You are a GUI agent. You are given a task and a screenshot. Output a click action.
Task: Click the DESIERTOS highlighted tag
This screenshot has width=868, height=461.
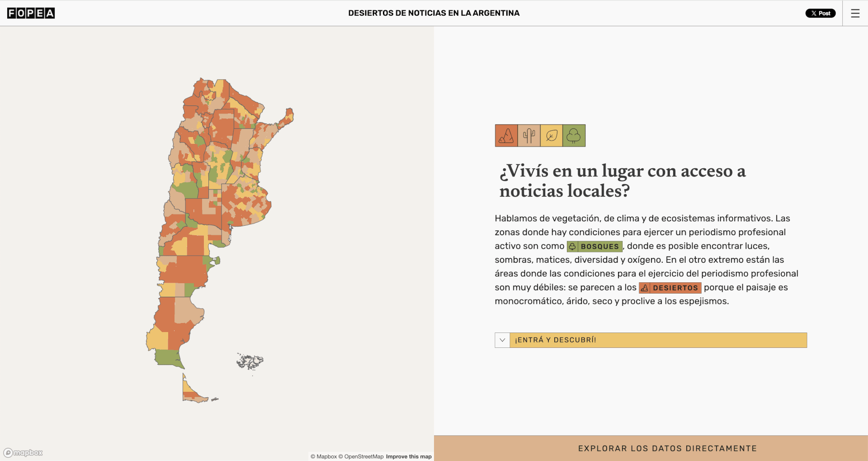tap(670, 288)
